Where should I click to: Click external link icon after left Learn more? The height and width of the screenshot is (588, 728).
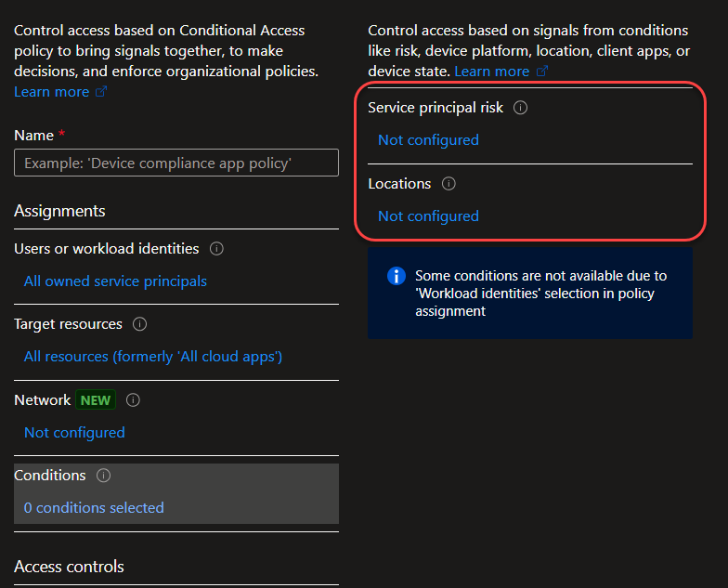101,91
